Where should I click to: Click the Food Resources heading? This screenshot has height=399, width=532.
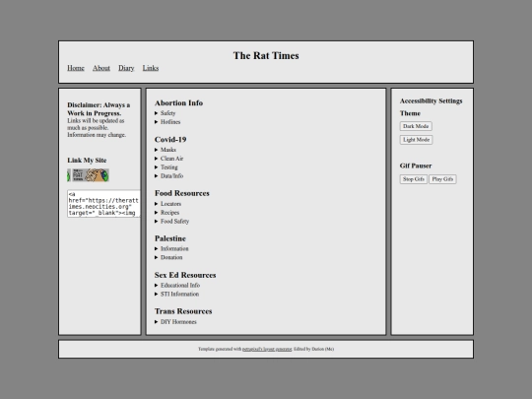(182, 193)
